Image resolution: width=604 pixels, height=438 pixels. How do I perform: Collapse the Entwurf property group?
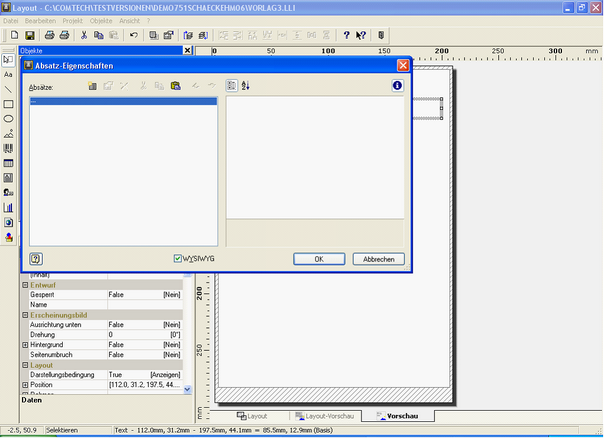point(25,285)
